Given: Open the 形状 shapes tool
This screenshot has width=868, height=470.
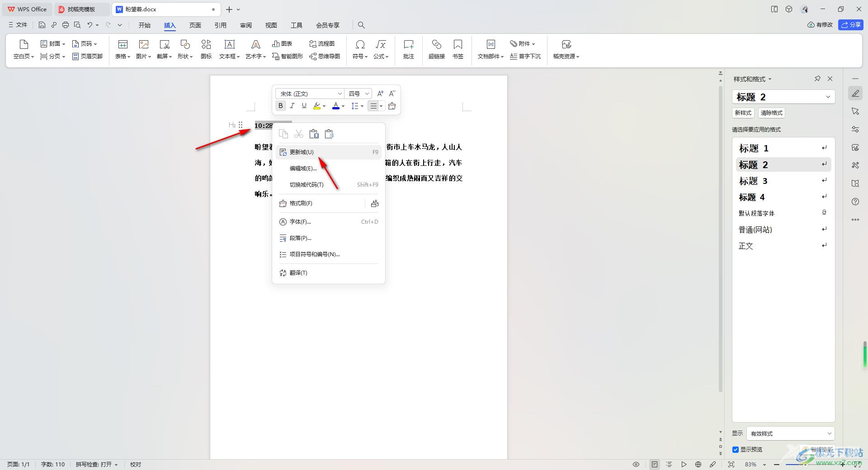Looking at the screenshot, I should tap(185, 49).
